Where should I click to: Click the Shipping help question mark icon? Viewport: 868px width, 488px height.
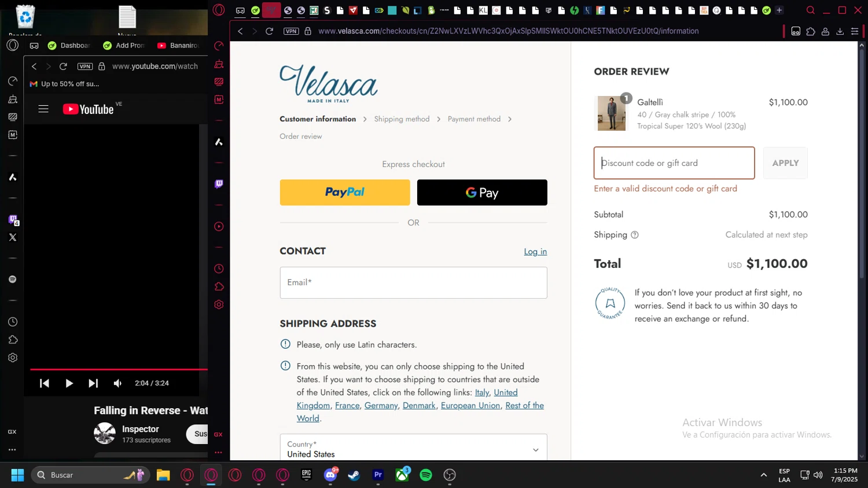(635, 235)
